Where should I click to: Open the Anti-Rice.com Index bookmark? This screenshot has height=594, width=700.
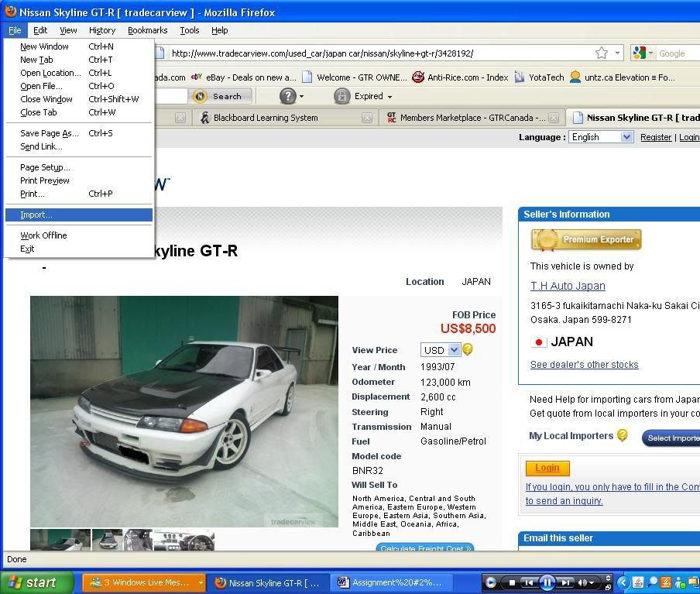(460, 77)
